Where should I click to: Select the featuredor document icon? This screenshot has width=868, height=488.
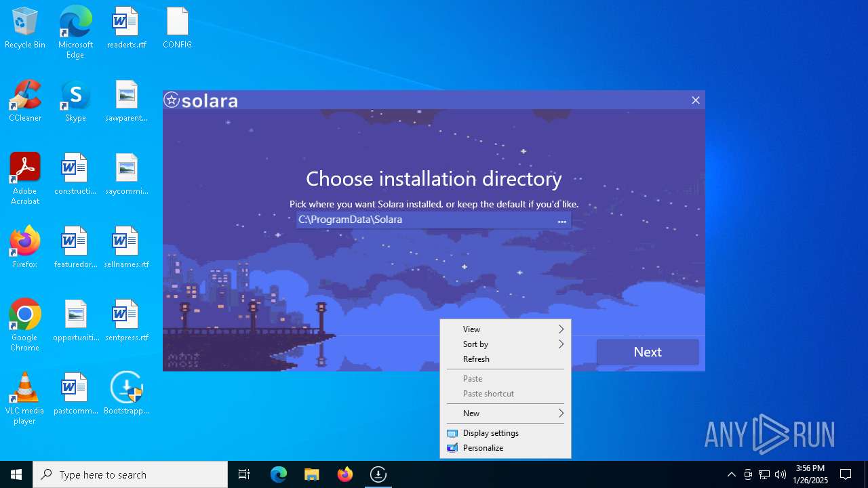point(75,248)
